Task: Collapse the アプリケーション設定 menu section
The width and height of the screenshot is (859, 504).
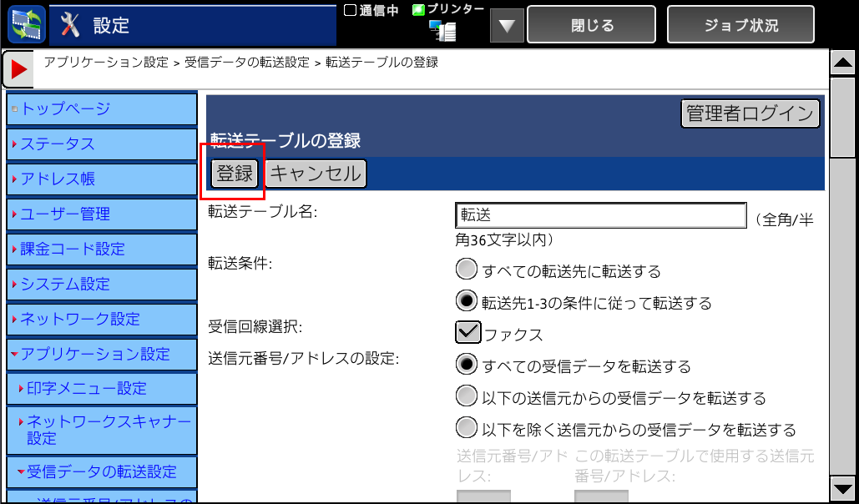Action: click(102, 354)
